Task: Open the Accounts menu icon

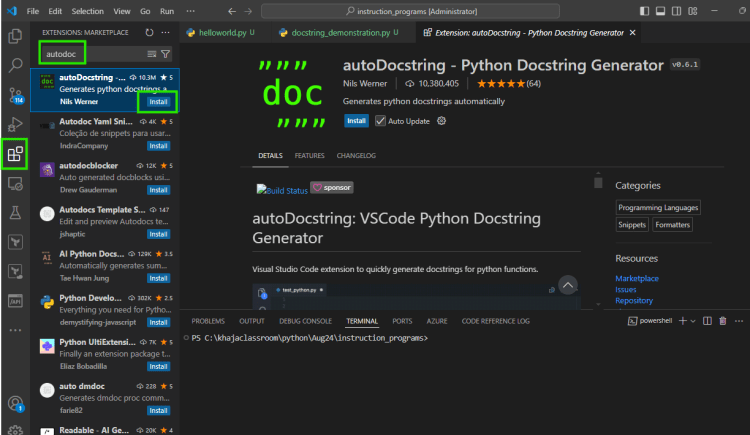Action: click(x=15, y=403)
